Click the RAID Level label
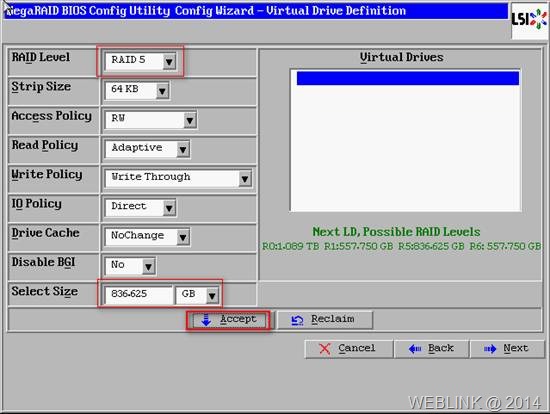550x414 pixels. coord(41,58)
